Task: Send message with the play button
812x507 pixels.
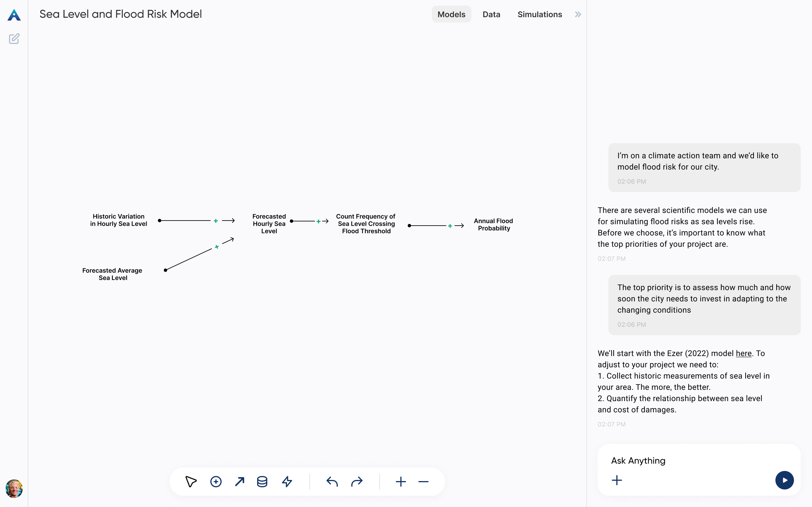Action: (784, 480)
